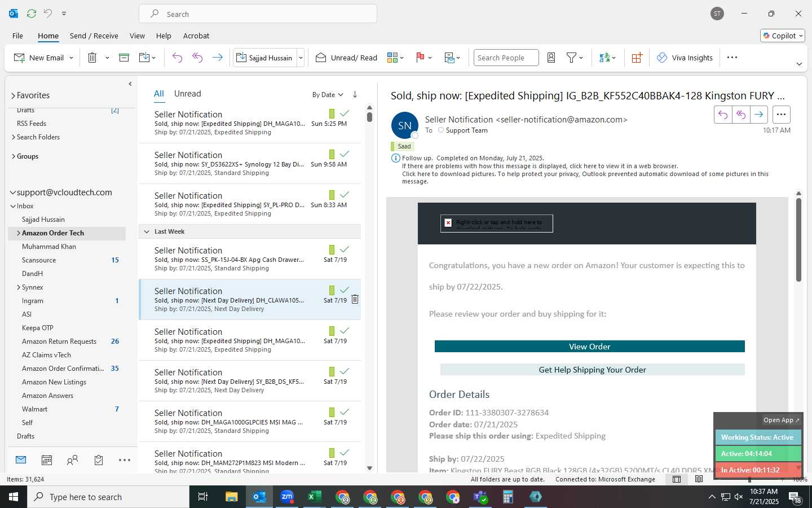Click the ribbon more commands ellipsis

[732, 58]
